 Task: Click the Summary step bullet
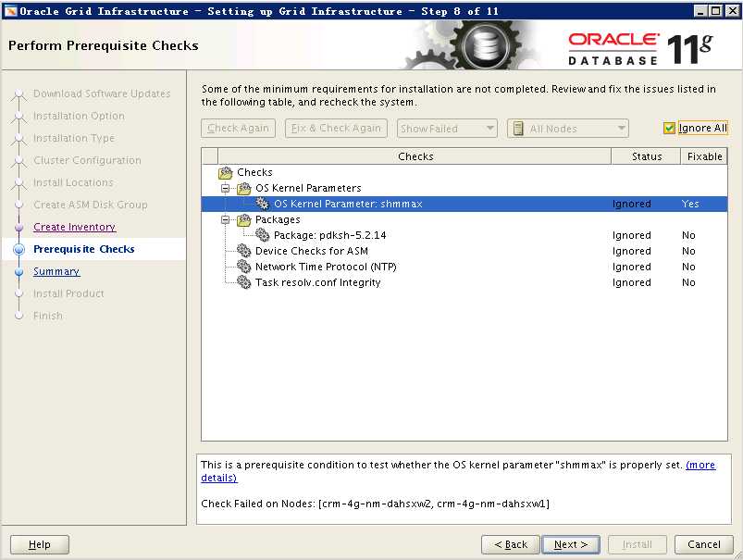19,272
